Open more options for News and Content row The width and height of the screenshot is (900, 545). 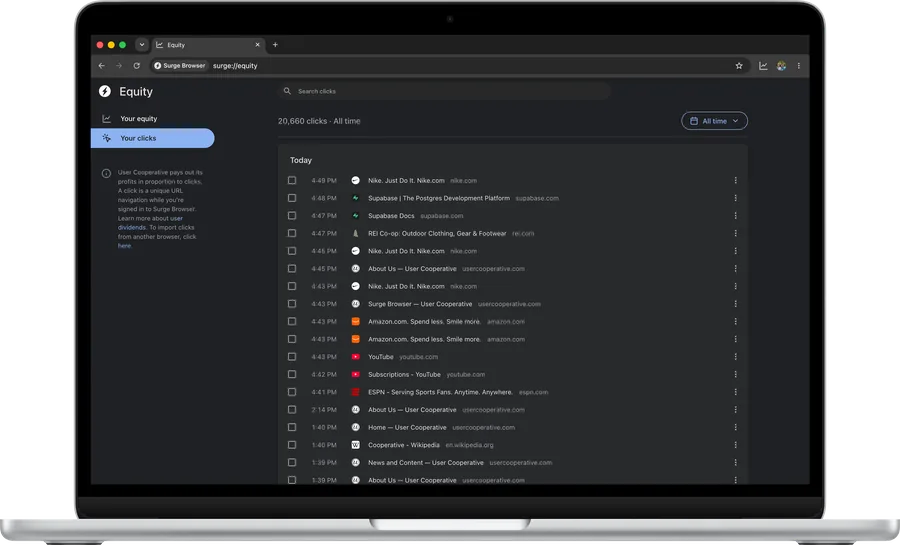click(735, 462)
